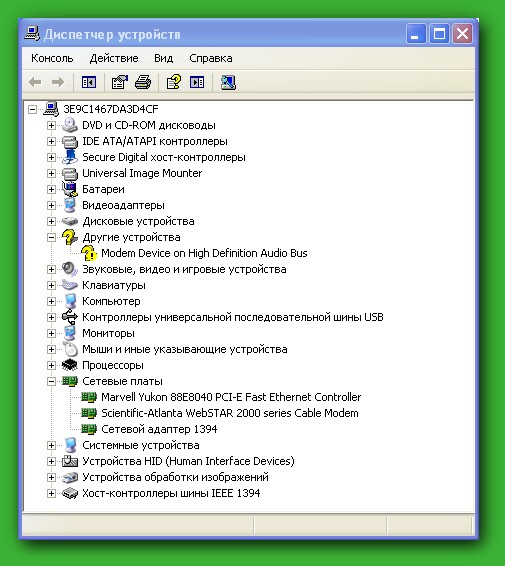Expand Мыши и иные указывающие устройства
Image resolution: width=505 pixels, height=566 pixels.
pos(51,349)
